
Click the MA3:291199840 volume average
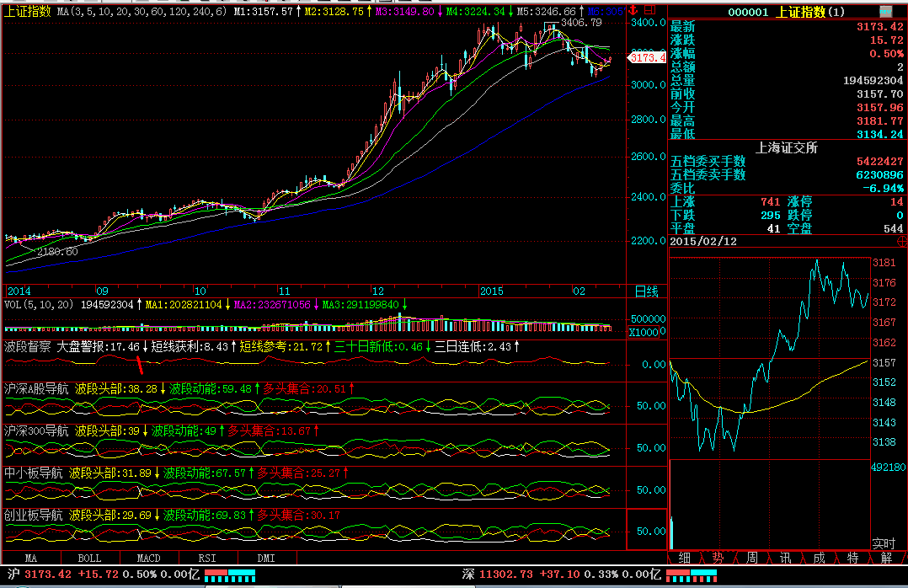[x=361, y=305]
